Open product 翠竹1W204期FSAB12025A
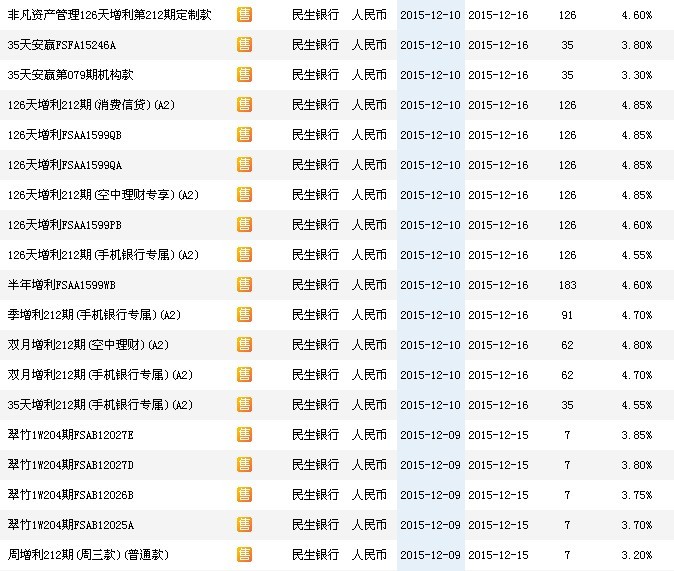 click(x=70, y=525)
